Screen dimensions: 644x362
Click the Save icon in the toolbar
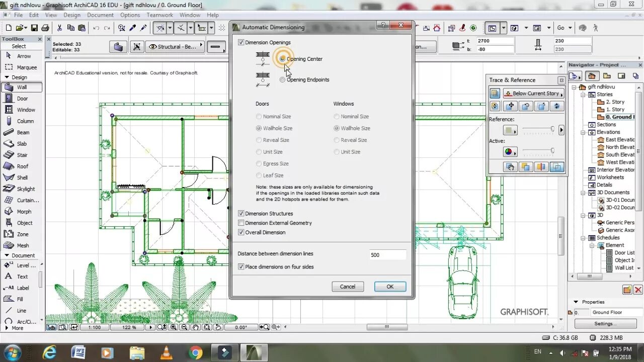[x=34, y=28]
